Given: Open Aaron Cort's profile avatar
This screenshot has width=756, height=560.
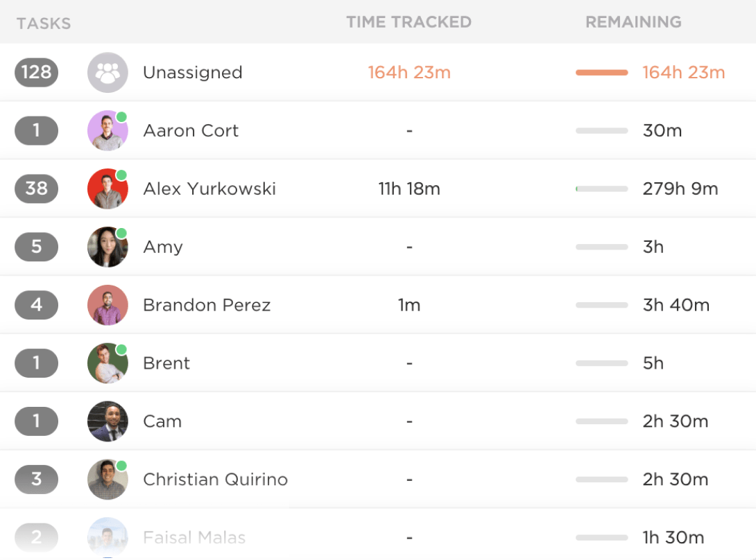Looking at the screenshot, I should click(108, 130).
